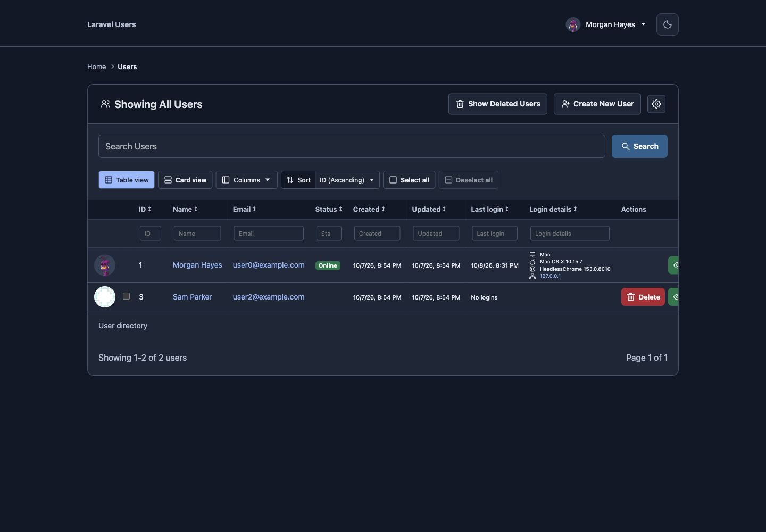Focus the ID filter field
The width and height of the screenshot is (766, 532).
click(150, 233)
